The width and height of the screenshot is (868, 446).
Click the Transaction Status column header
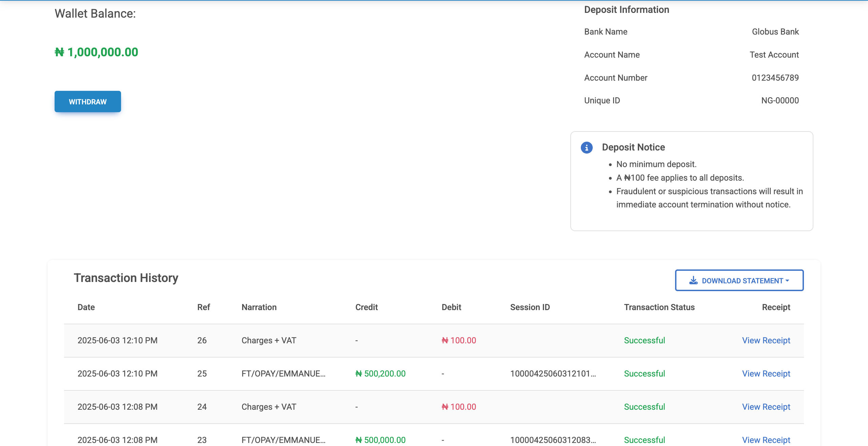pos(659,307)
